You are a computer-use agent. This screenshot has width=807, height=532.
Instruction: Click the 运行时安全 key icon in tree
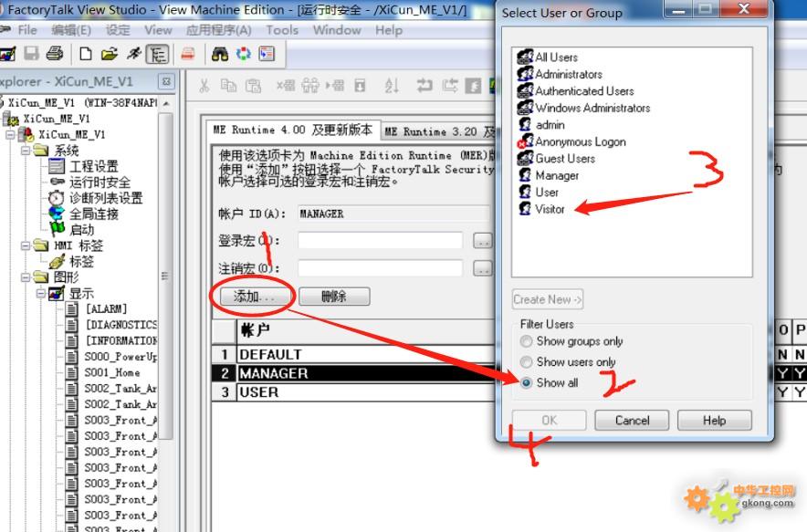[57, 182]
